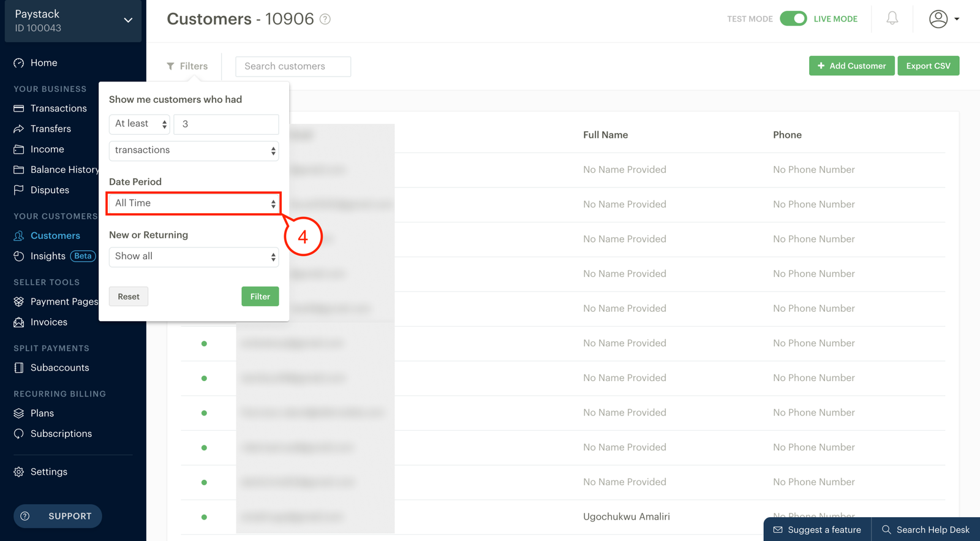Open Settings with the gear icon
The image size is (980, 541).
[x=19, y=472]
